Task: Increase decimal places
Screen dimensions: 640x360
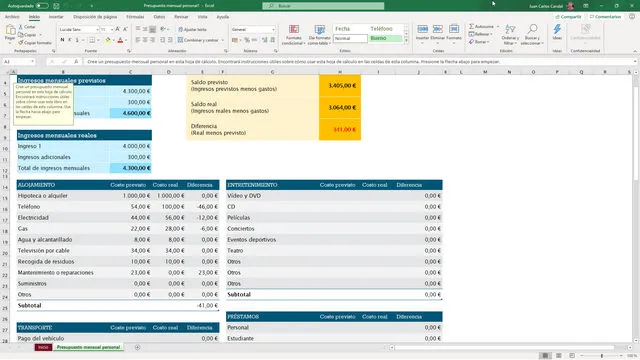Action: (264, 40)
